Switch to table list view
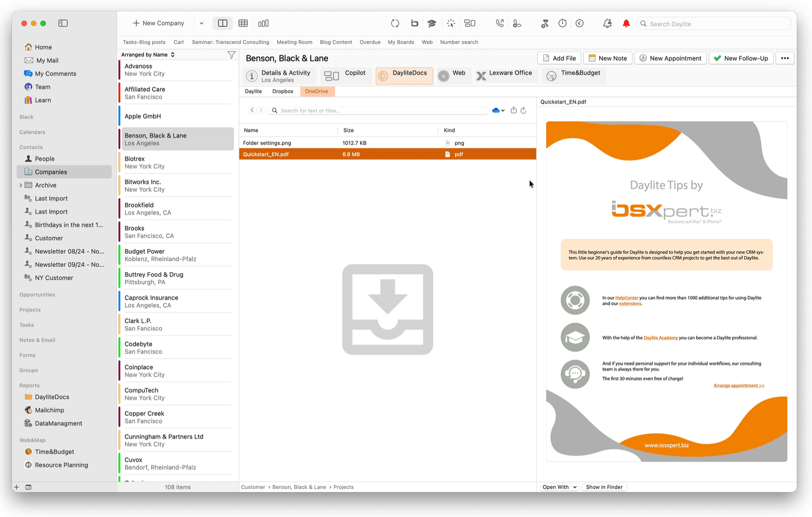This screenshot has height=517, width=812. point(243,23)
